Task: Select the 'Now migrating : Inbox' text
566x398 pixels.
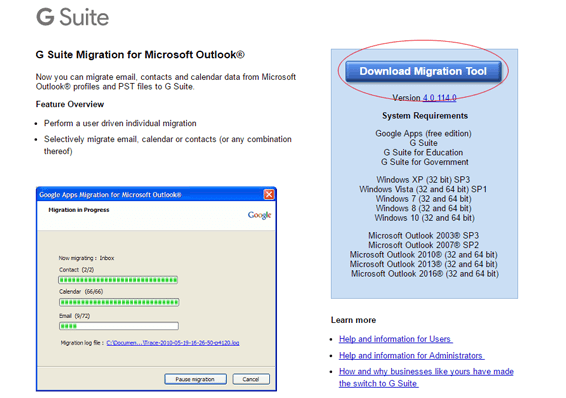Action: pyautogui.click(x=86, y=258)
